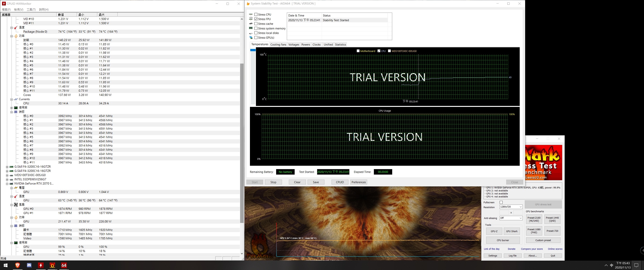Screen dimensions: 644x270
Task: Toggle the FurMark Fullscreen checkbox
Action: (501, 202)
